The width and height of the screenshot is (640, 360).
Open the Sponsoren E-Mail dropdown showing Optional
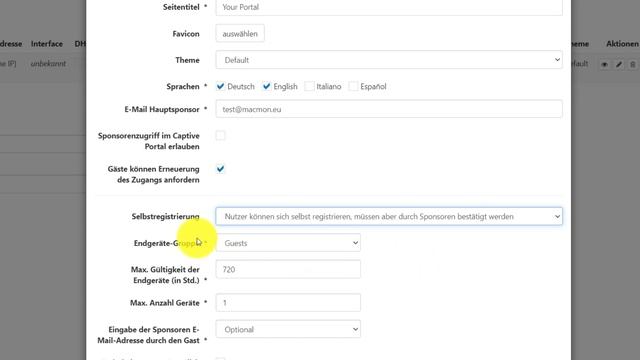click(x=288, y=329)
